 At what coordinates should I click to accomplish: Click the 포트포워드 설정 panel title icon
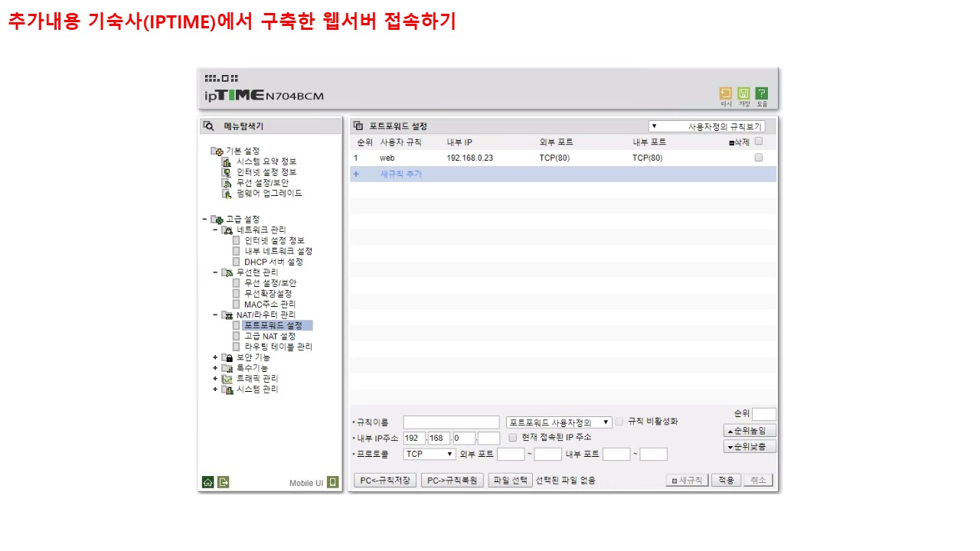[x=358, y=126]
